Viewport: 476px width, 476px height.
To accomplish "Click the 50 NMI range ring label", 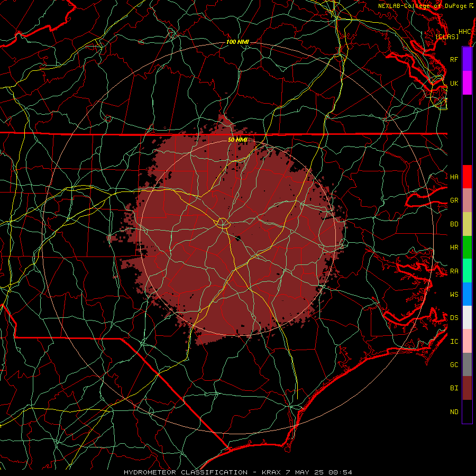I will pos(237,140).
